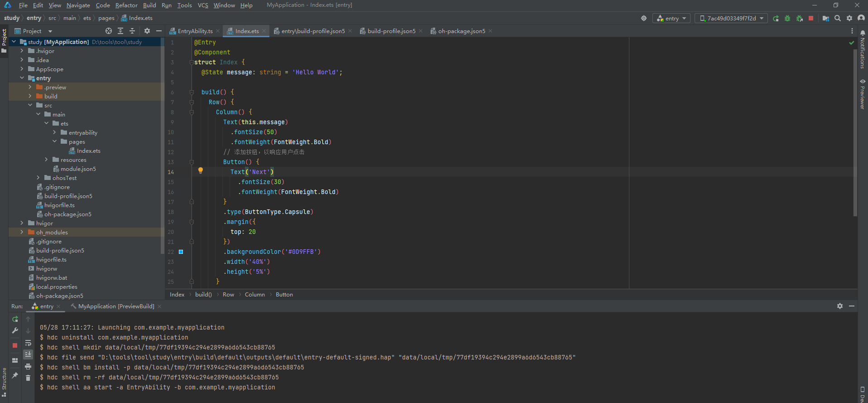The image size is (868, 403).
Task: Expand all nodes in Project panel
Action: 120,31
